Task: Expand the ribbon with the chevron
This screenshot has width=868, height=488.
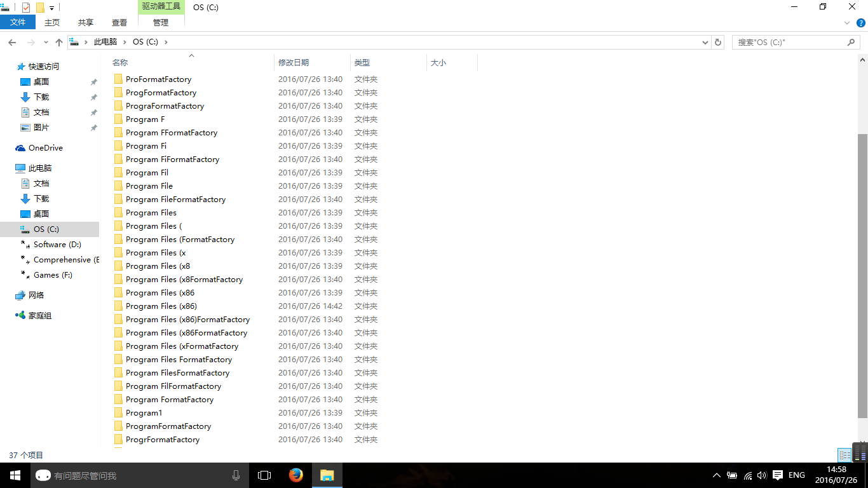Action: pyautogui.click(x=847, y=23)
